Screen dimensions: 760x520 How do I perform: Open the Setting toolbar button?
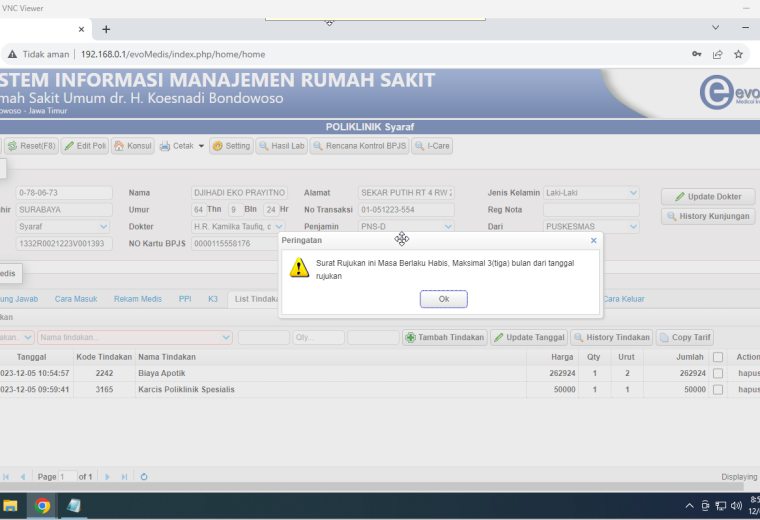click(232, 146)
